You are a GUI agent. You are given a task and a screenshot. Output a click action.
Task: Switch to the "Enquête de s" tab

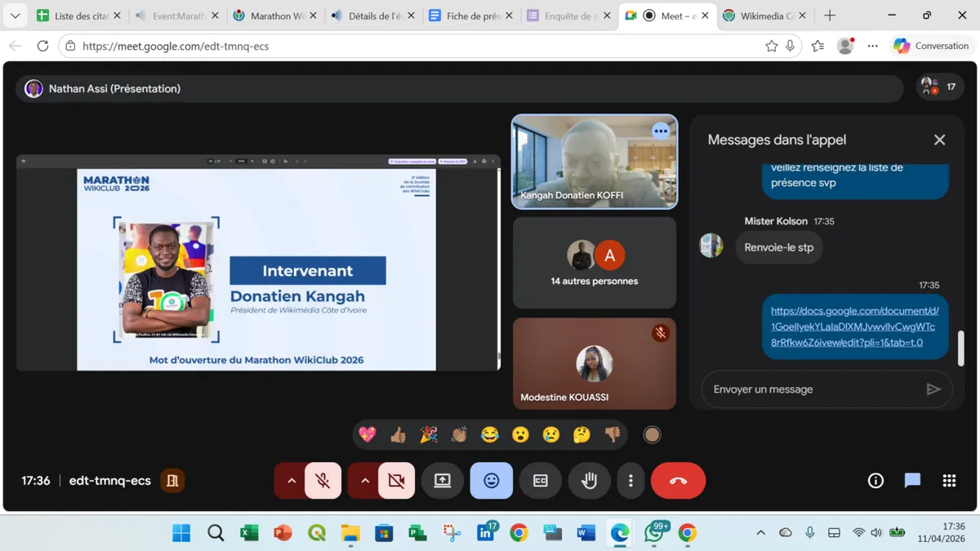(569, 16)
